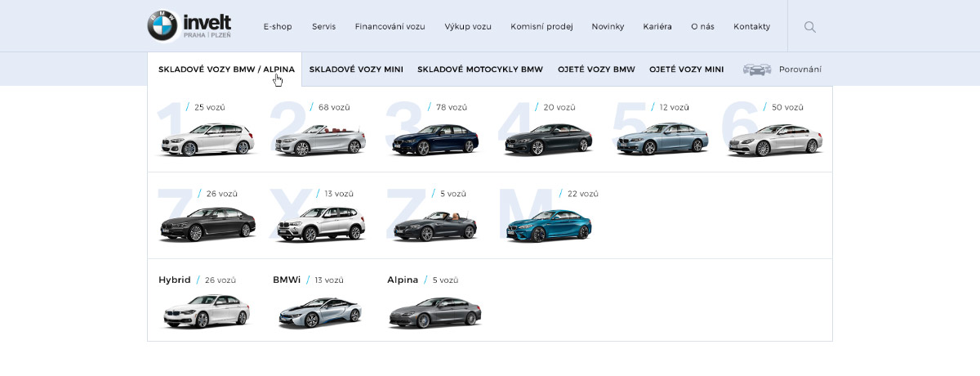Image resolution: width=980 pixels, height=376 pixels.
Task: Choose the BMWi i8 car image
Action: (320, 312)
